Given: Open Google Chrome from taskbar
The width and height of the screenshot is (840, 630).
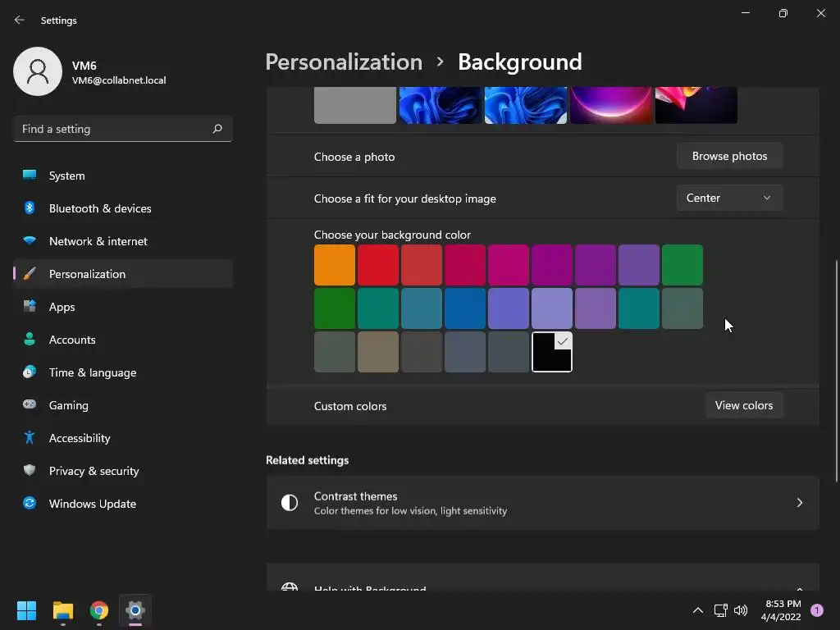Looking at the screenshot, I should click(x=99, y=610).
